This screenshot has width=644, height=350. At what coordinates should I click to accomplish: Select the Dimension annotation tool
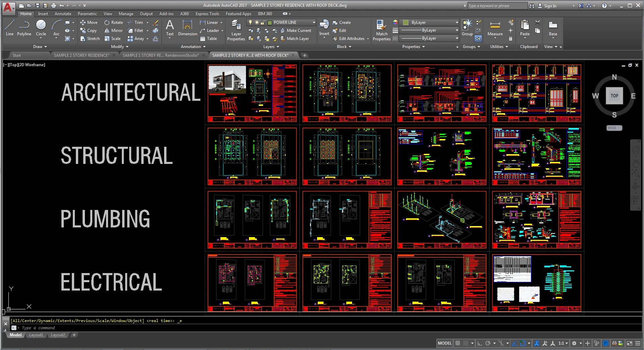pyautogui.click(x=188, y=28)
